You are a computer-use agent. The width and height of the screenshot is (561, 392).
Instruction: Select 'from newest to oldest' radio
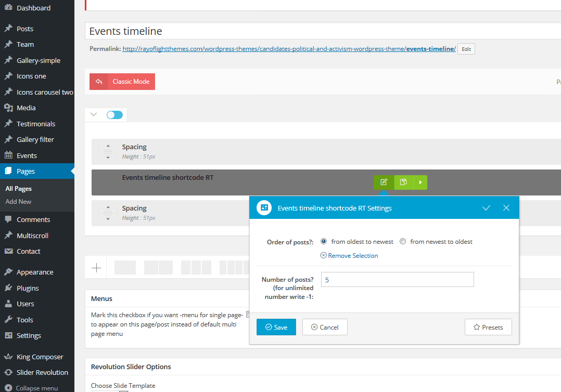click(x=403, y=241)
